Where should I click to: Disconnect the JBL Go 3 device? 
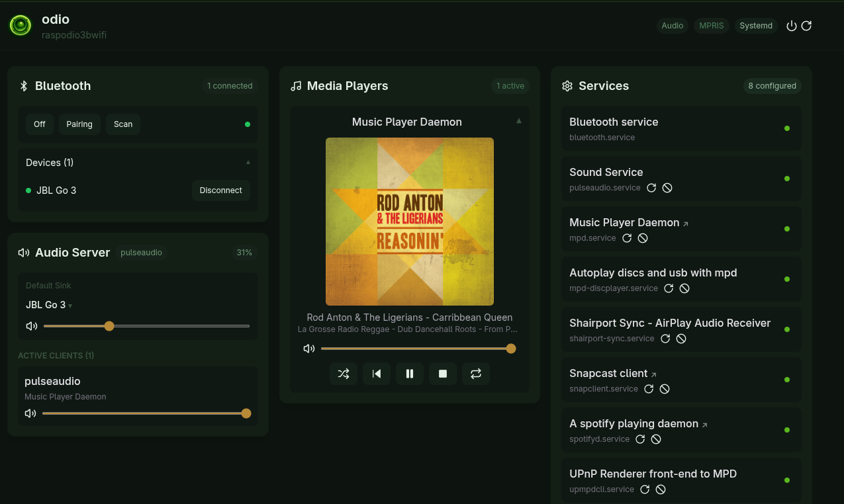click(221, 190)
